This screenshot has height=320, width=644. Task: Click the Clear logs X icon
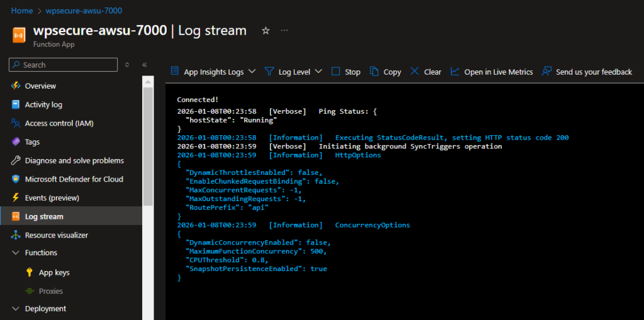click(x=414, y=72)
